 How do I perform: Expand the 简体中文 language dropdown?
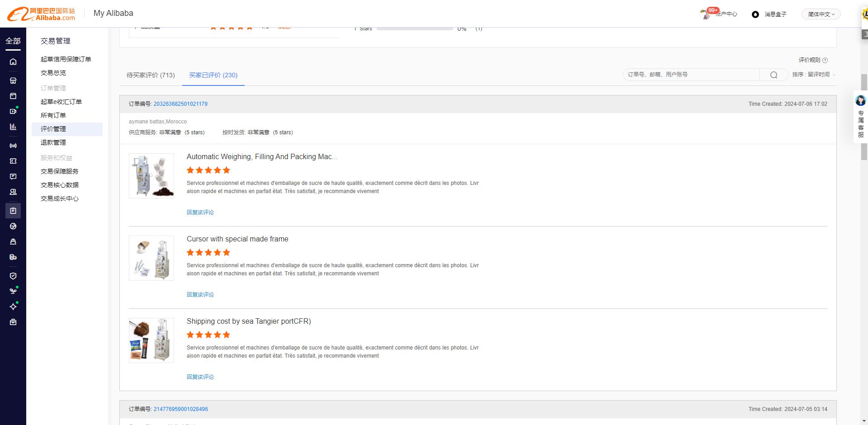click(x=821, y=14)
